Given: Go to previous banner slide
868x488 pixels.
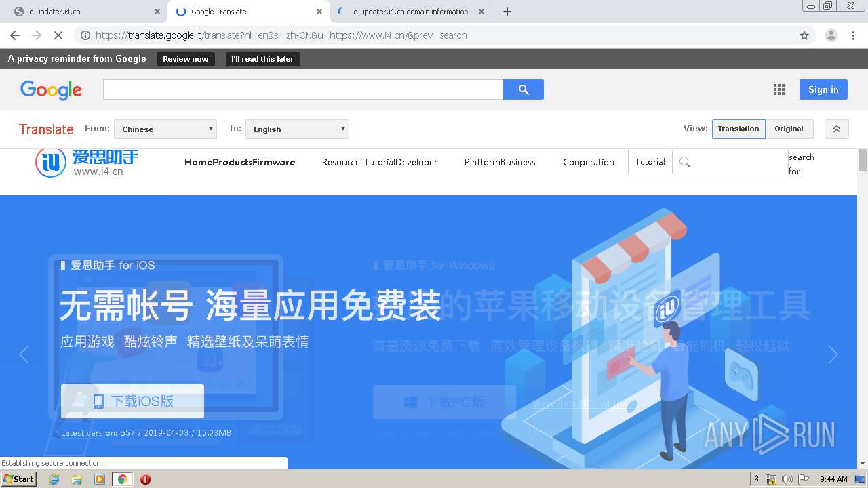Looking at the screenshot, I should point(24,354).
